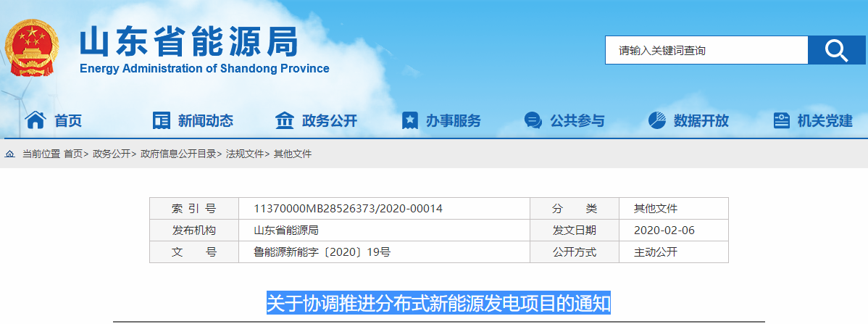The height and width of the screenshot is (324, 868).
Task: Click the 文号 label cell
Action: (193, 252)
